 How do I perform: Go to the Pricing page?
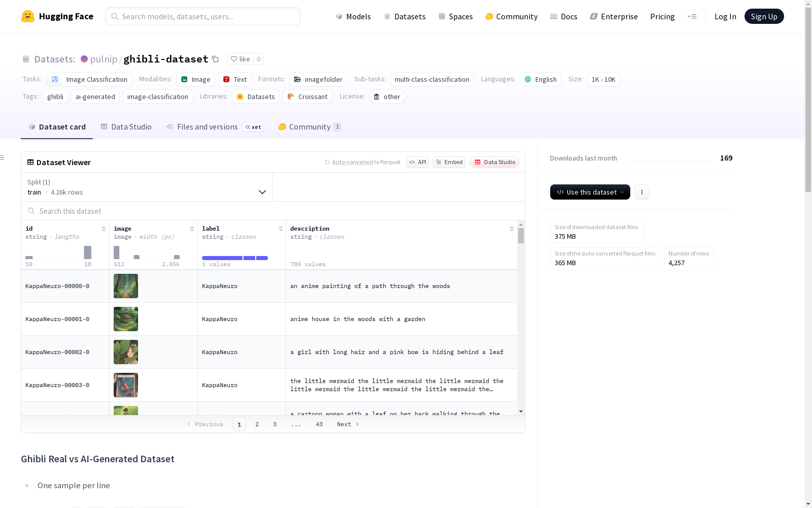pos(662,16)
